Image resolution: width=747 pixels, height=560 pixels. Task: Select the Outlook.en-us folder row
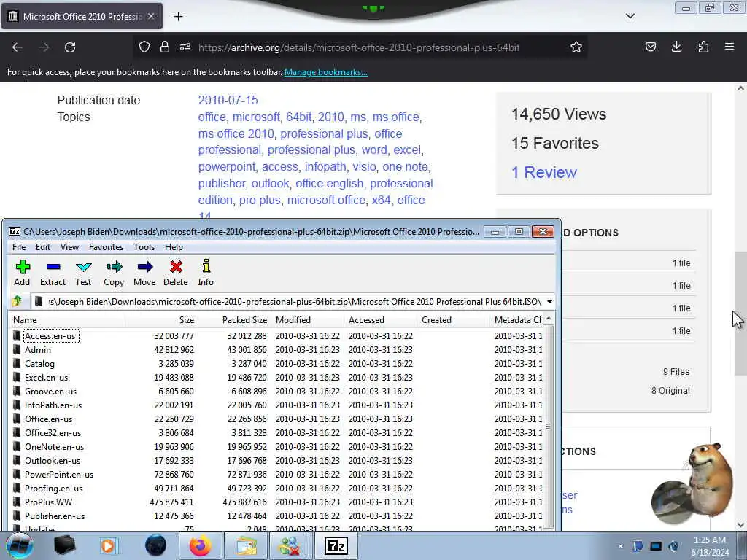(x=276, y=461)
